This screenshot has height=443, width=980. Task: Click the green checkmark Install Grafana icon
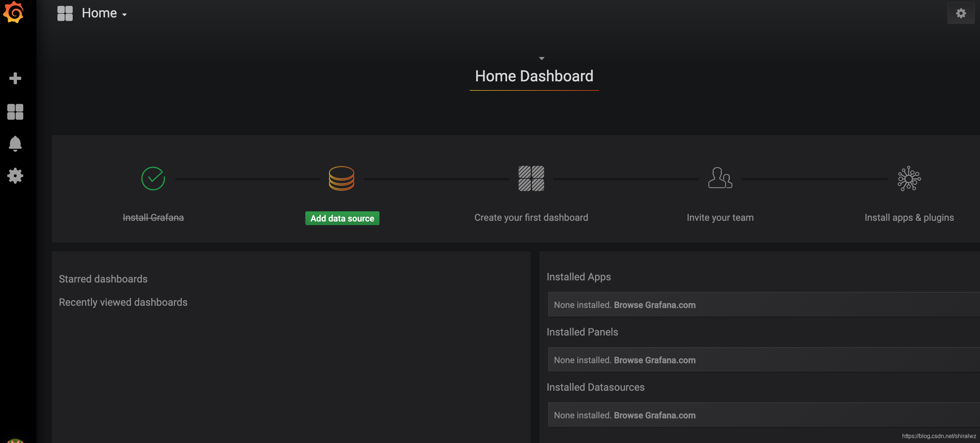point(153,179)
